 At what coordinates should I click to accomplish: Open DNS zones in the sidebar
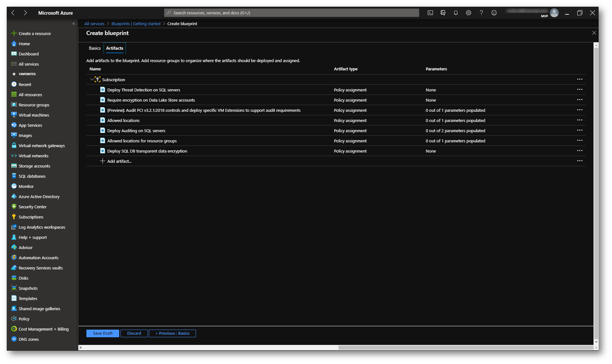click(x=25, y=339)
